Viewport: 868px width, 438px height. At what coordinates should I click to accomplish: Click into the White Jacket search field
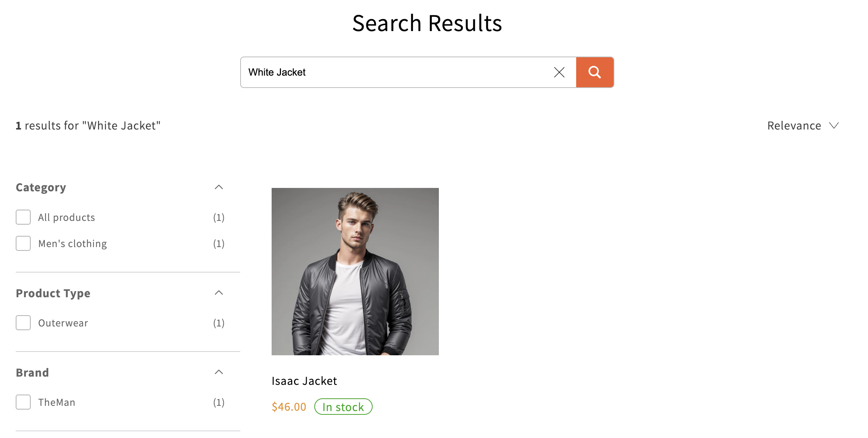[x=397, y=72]
